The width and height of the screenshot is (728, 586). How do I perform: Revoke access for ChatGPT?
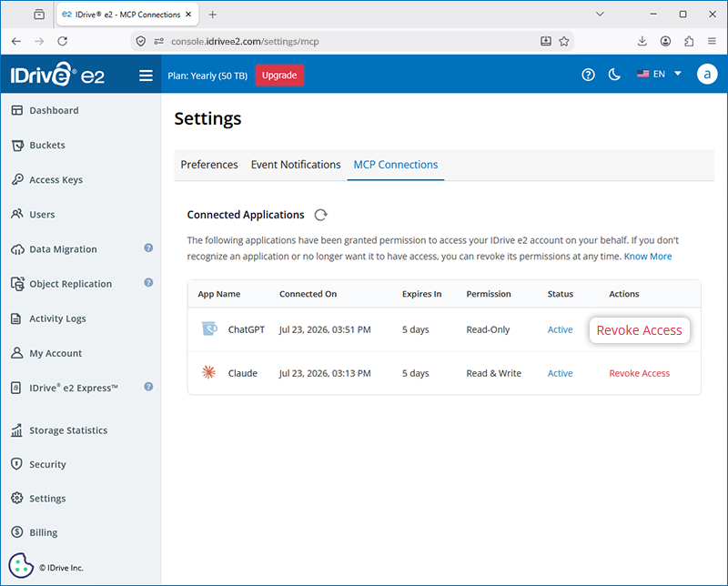tap(640, 330)
